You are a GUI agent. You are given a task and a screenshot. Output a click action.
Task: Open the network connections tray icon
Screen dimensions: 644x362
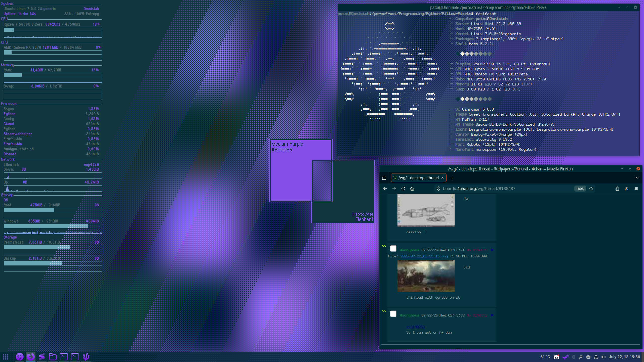click(596, 357)
